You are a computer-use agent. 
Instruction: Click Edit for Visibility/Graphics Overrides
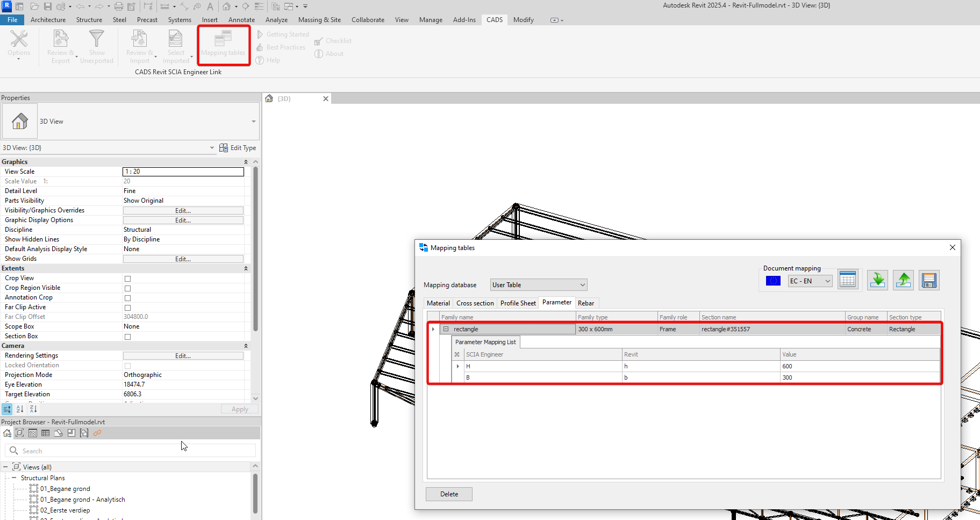(x=183, y=211)
